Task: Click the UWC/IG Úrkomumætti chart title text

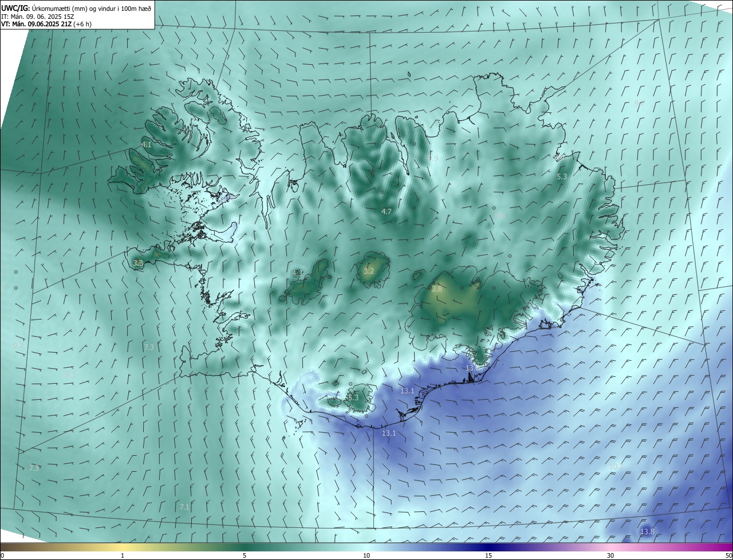Action: coord(76,8)
